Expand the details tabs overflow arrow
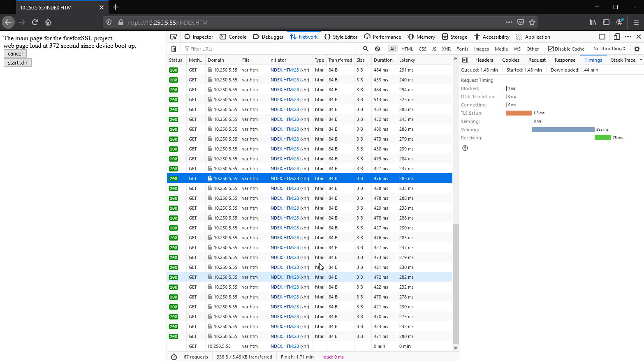The height and width of the screenshot is (361, 644). click(x=641, y=60)
